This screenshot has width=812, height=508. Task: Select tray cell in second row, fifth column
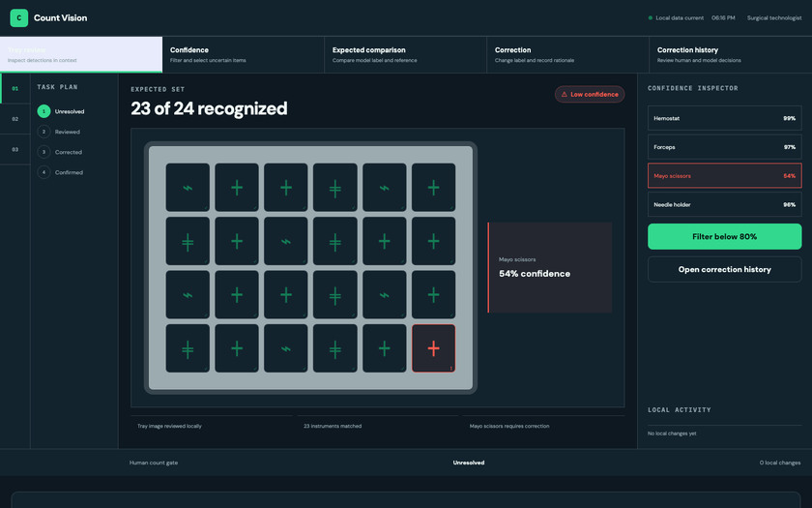385,241
